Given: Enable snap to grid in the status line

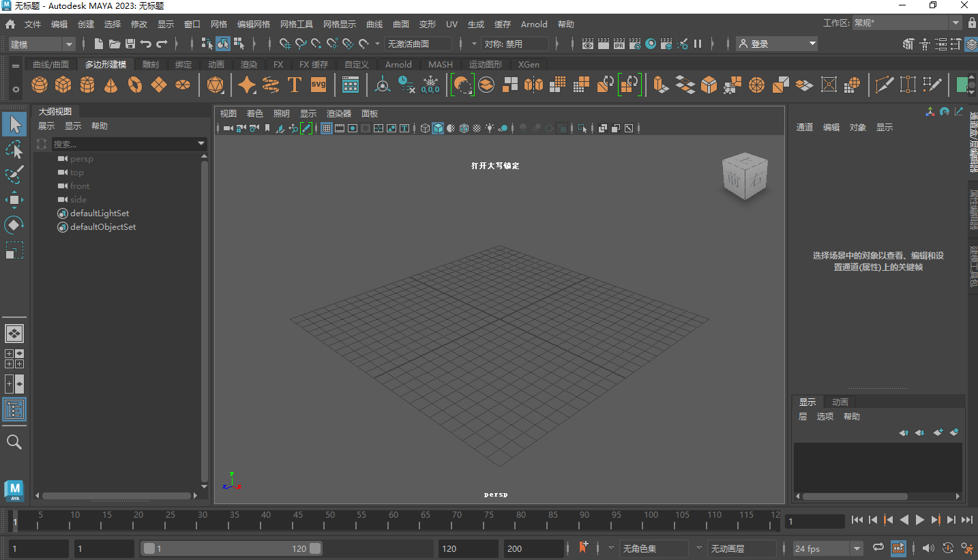Looking at the screenshot, I should pos(284,43).
